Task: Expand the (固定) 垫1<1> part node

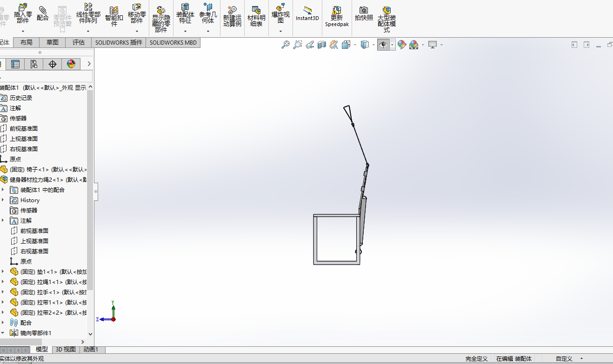Action: [3, 272]
